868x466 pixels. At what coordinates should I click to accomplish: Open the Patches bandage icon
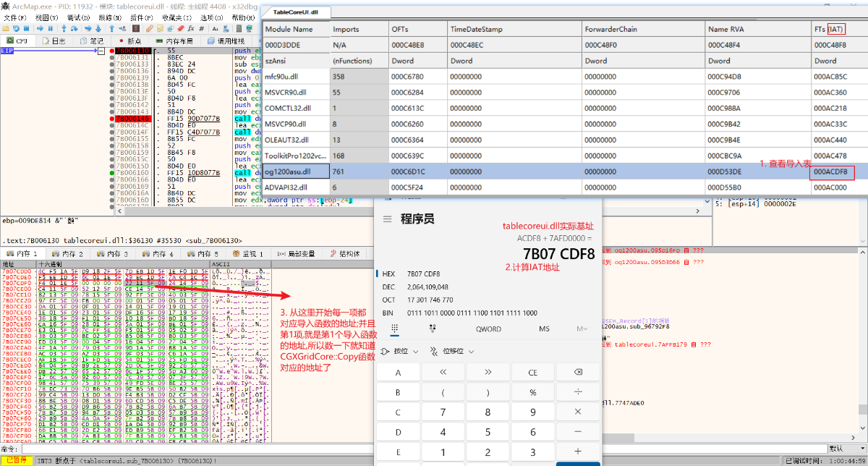point(150,29)
